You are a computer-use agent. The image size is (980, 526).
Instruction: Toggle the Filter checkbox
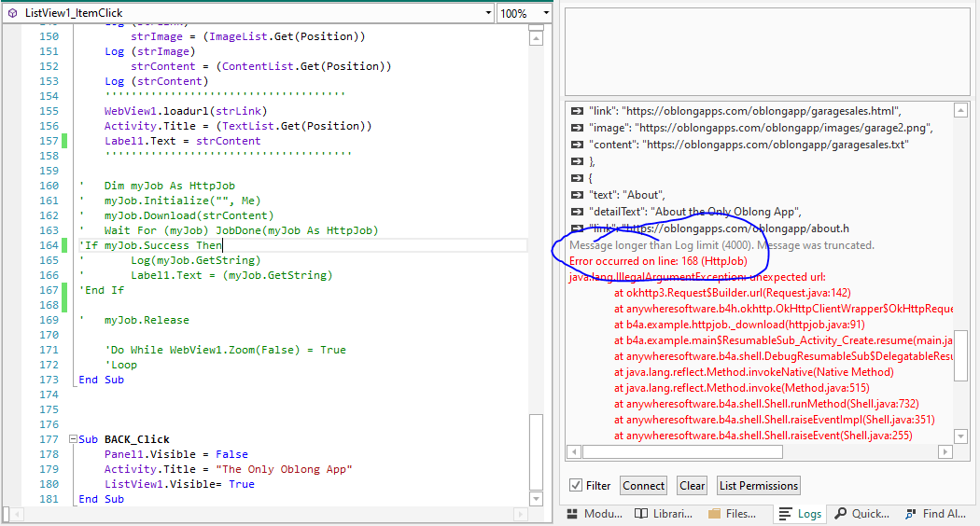point(576,485)
